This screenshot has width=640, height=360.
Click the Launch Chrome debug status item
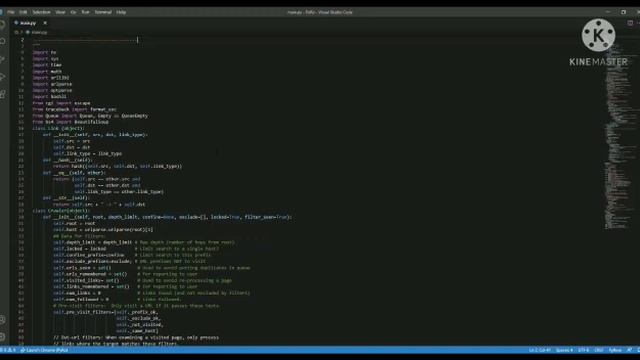pos(44,350)
